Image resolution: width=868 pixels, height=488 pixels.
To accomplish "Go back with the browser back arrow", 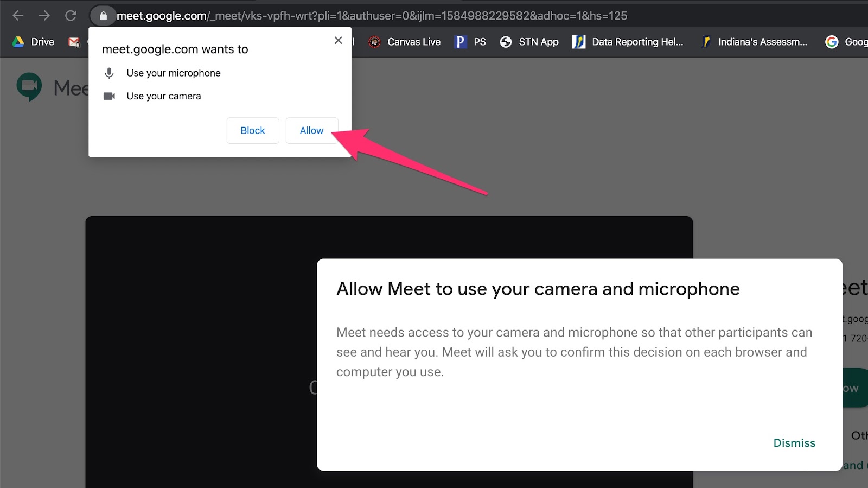I will tap(18, 16).
